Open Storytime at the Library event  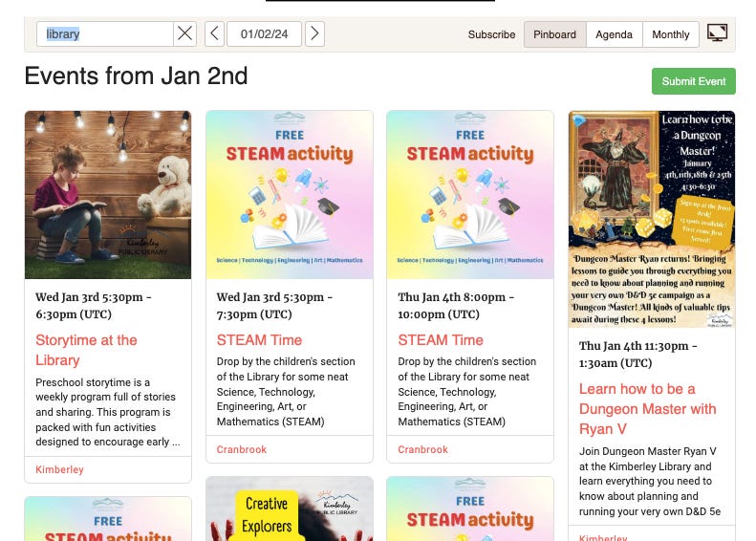tap(86, 350)
